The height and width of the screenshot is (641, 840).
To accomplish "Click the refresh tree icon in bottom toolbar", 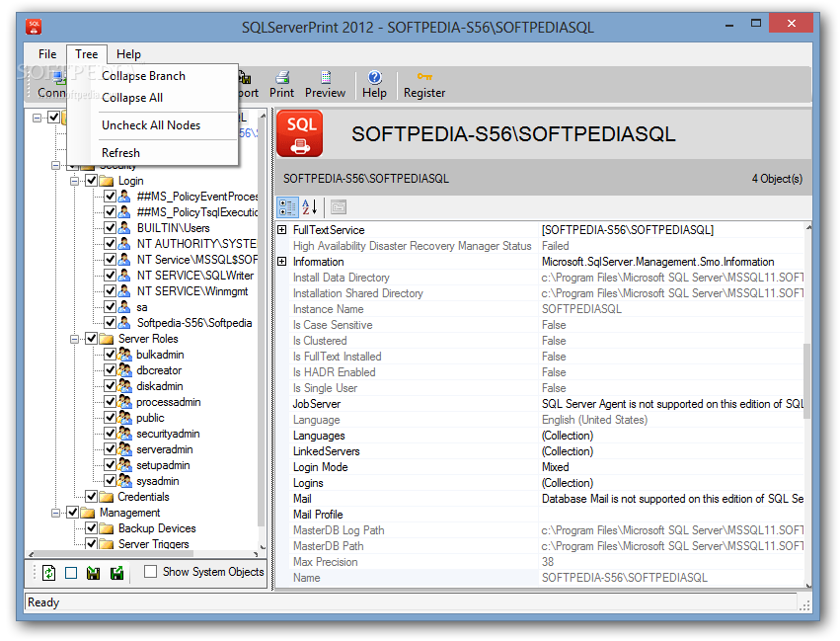I will point(48,573).
